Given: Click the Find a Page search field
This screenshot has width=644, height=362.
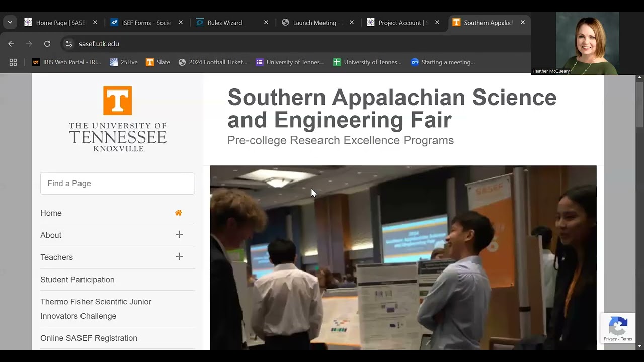Looking at the screenshot, I should (118, 184).
